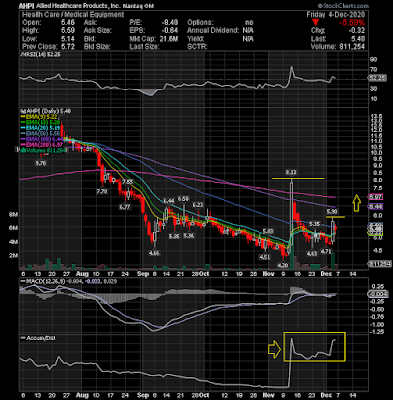Click the Mkt Cap value 21.6M
The height and width of the screenshot is (400, 393).
tap(169, 39)
